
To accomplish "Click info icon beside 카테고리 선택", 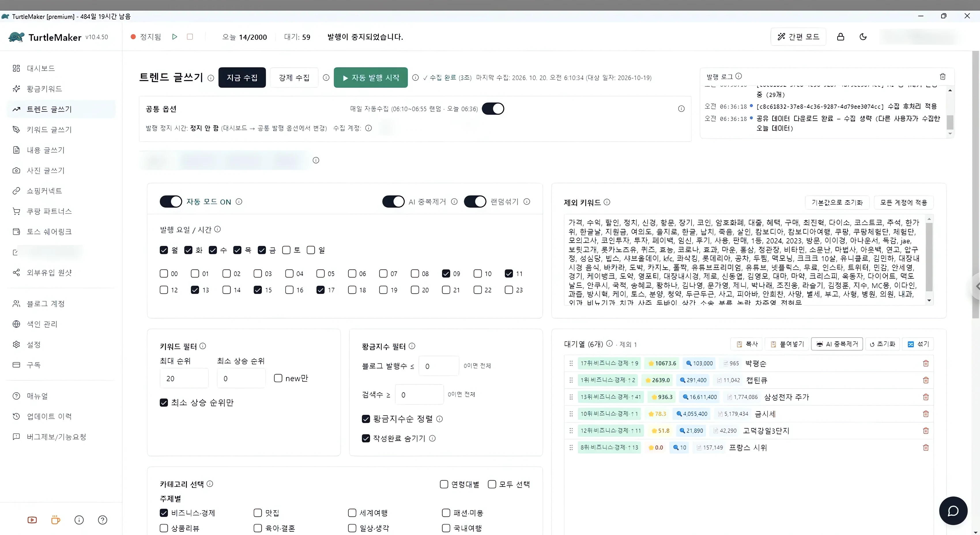I will 210,484.
